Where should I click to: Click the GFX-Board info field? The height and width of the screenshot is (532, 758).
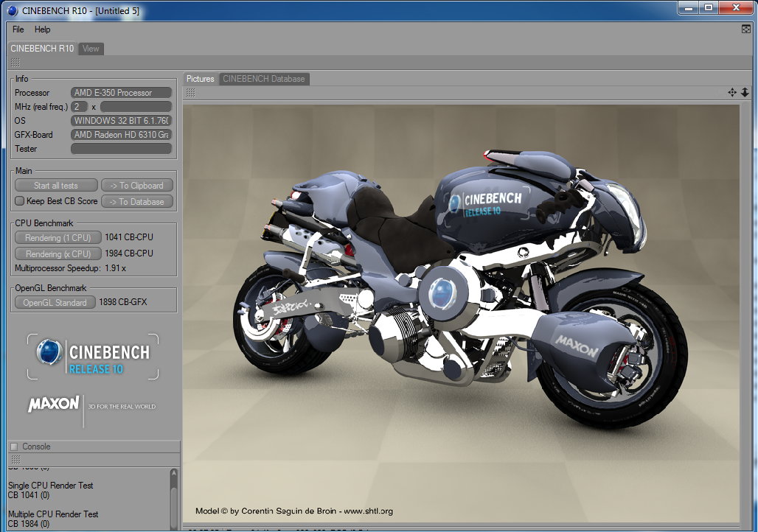(122, 134)
